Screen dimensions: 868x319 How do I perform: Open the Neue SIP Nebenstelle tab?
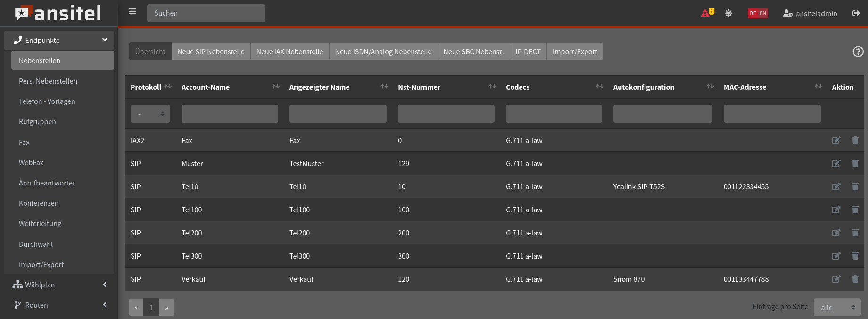[211, 52]
